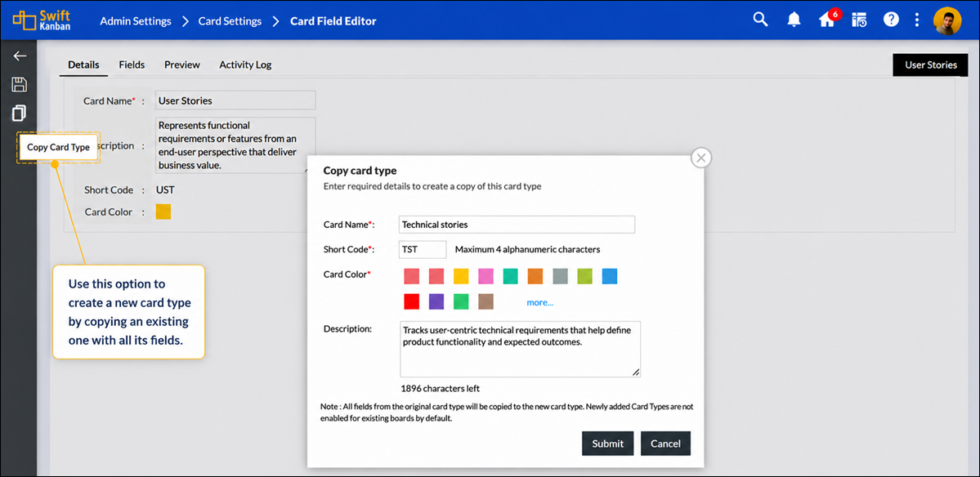Click the Card Field Editor breadcrumb

click(333, 21)
